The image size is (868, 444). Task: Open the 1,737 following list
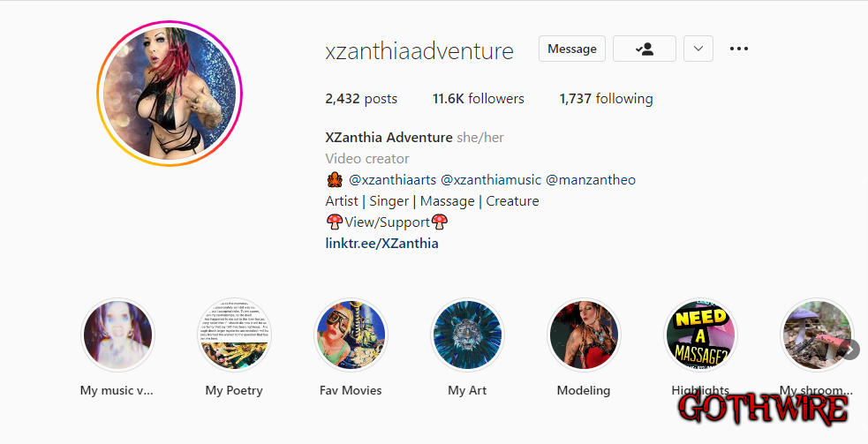(606, 99)
